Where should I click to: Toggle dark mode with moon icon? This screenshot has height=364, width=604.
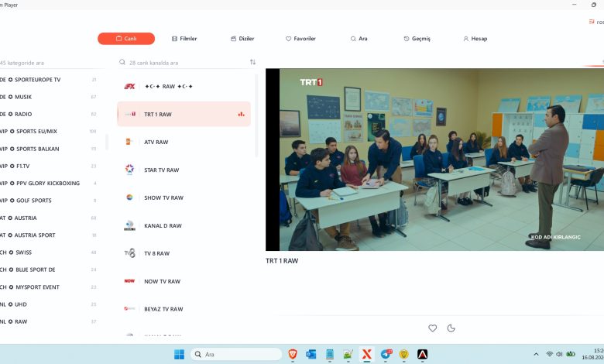(451, 328)
